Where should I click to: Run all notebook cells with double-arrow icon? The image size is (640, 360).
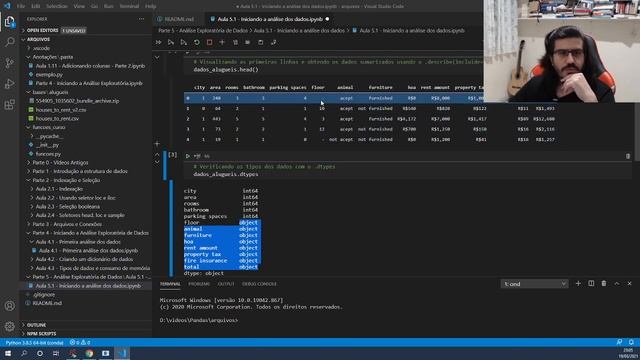[x=158, y=42]
